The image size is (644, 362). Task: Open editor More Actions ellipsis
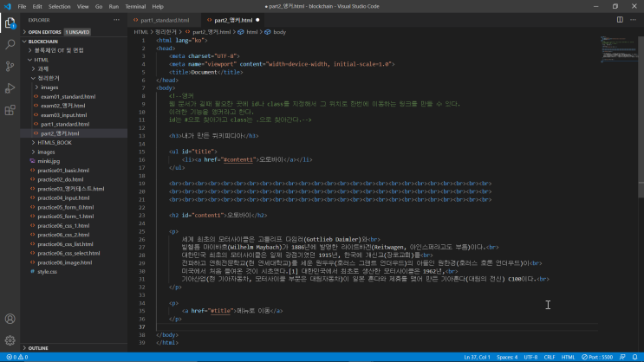point(633,20)
